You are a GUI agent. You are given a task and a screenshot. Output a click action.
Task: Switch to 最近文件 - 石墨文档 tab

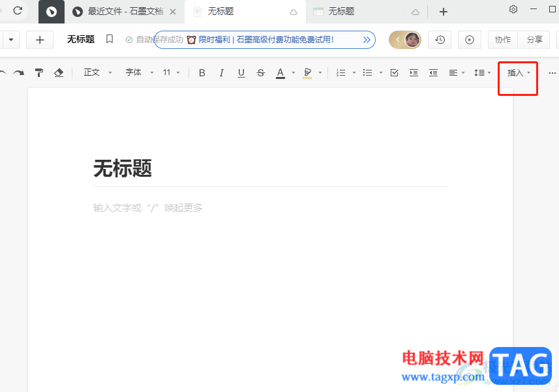(x=125, y=12)
